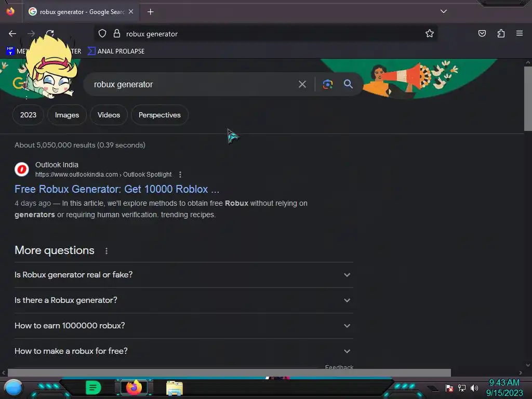Click the Outlook India site name
This screenshot has height=399, width=532.
(57, 165)
